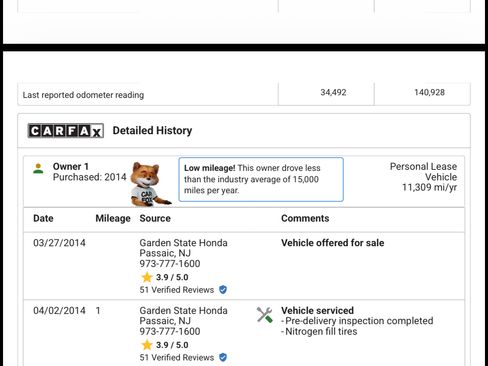Click the date 03/27/2014
Image resolution: width=488 pixels, height=366 pixels.
(x=59, y=243)
